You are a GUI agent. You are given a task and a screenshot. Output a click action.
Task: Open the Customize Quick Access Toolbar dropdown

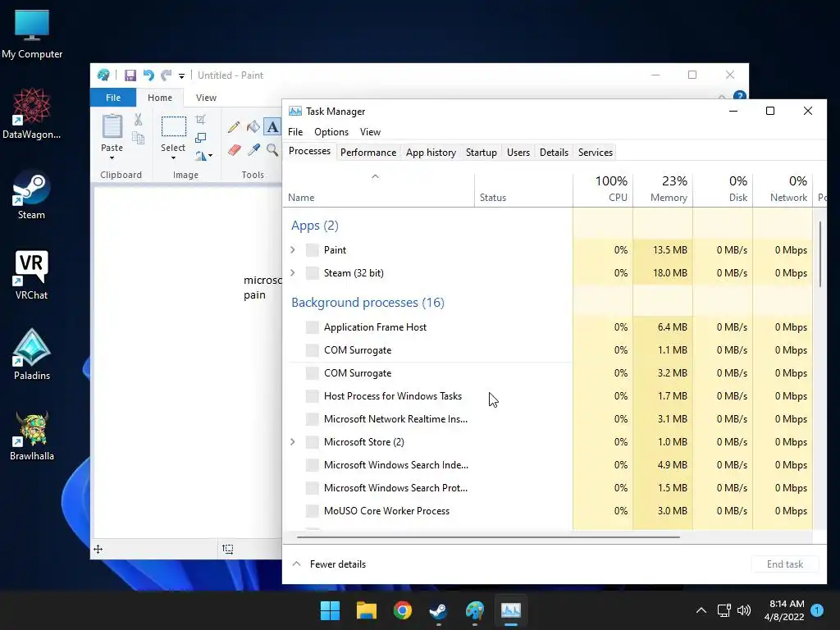[181, 76]
